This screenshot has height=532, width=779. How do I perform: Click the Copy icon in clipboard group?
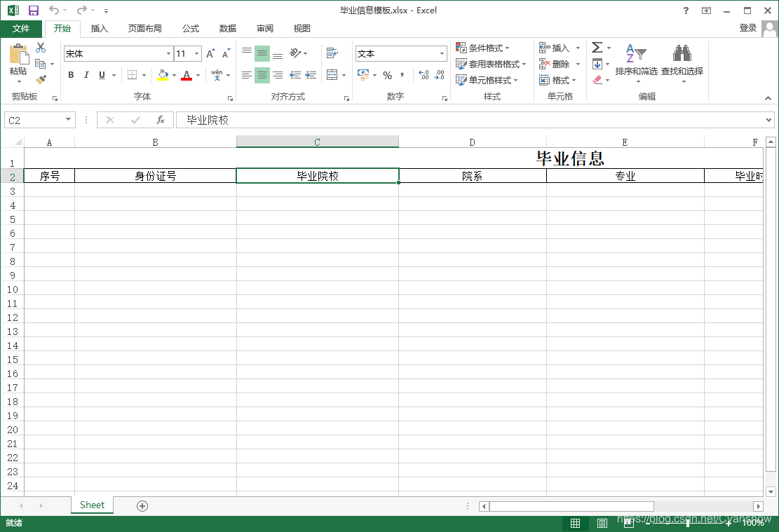click(41, 64)
